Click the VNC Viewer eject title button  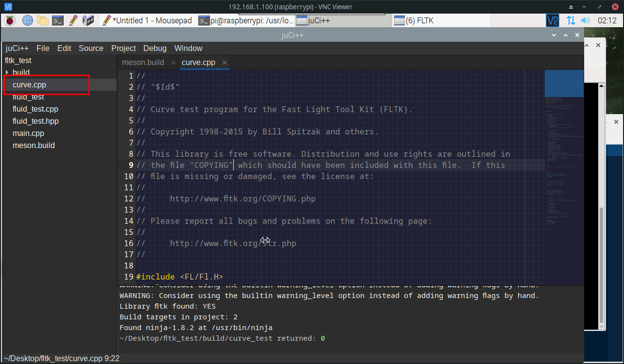(x=572, y=7)
